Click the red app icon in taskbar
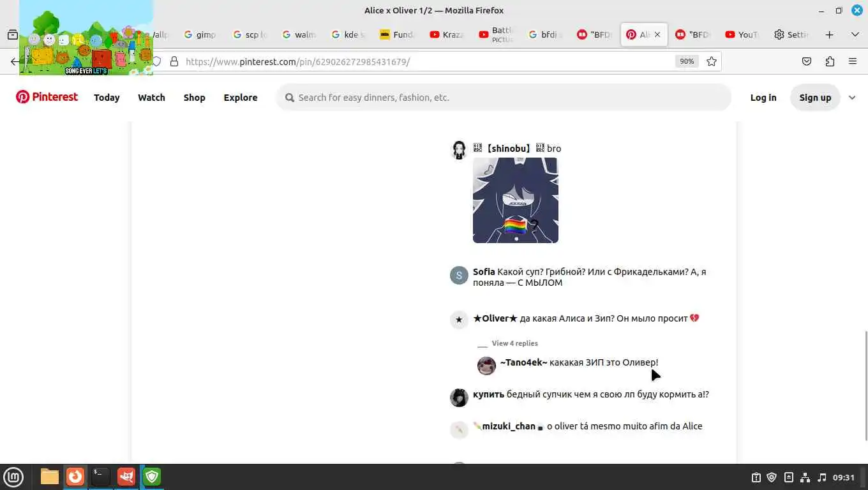The width and height of the screenshot is (868, 490). (x=126, y=477)
